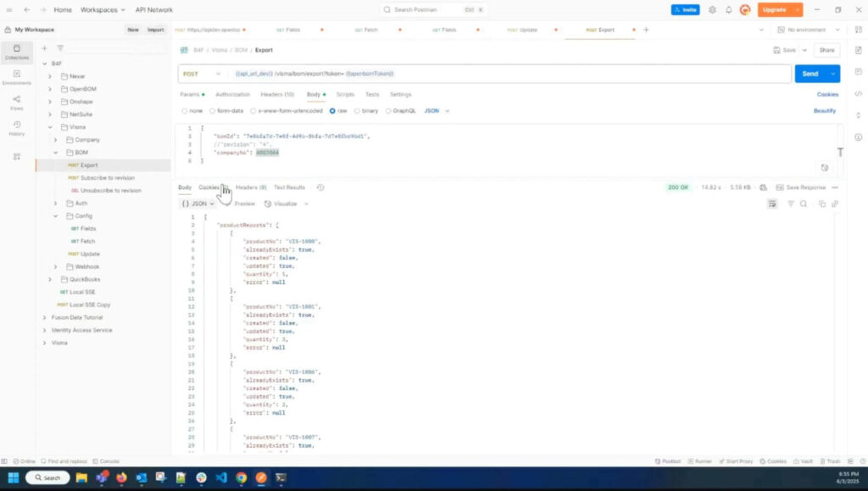The image size is (868, 491).
Task: Click the response history clock icon
Action: [320, 187]
